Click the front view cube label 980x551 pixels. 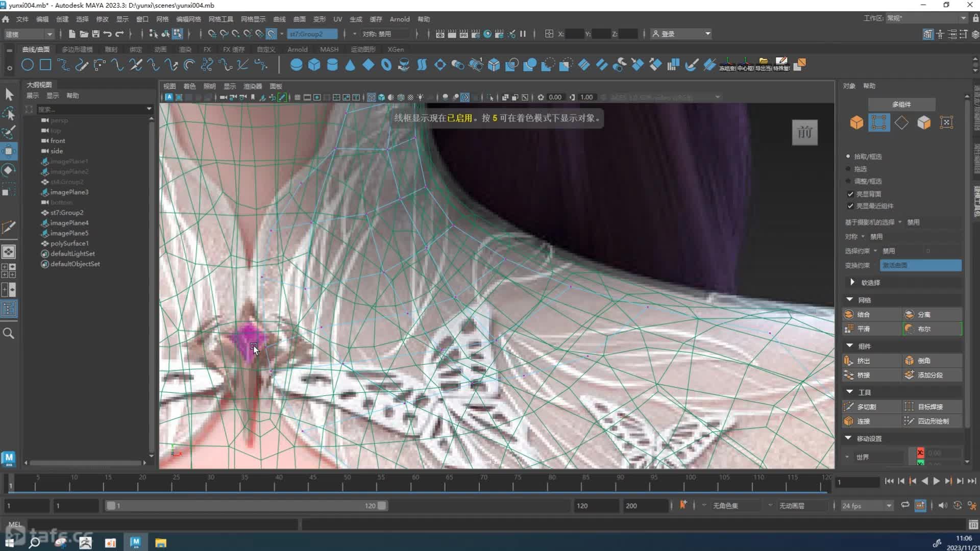click(x=805, y=133)
